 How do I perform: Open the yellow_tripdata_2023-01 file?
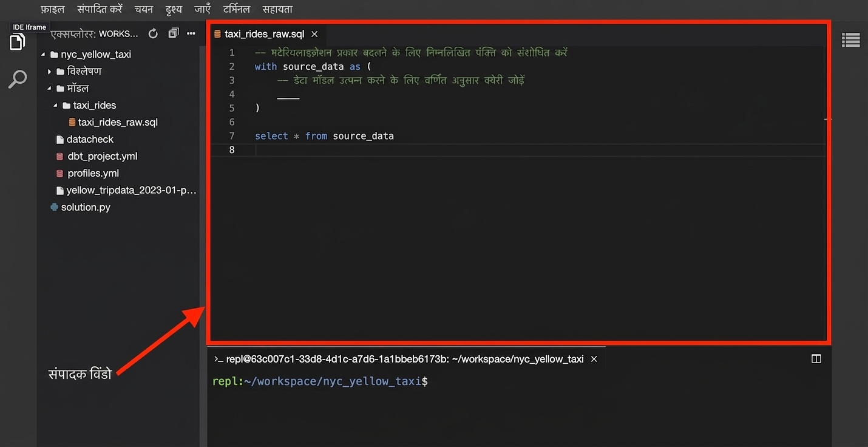131,190
